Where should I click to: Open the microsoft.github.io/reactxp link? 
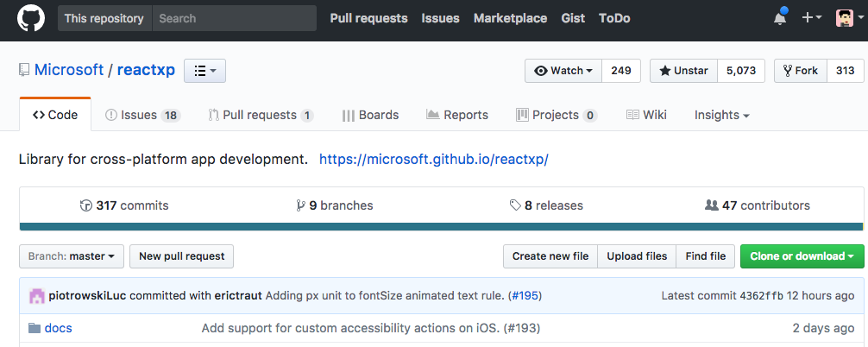(433, 160)
